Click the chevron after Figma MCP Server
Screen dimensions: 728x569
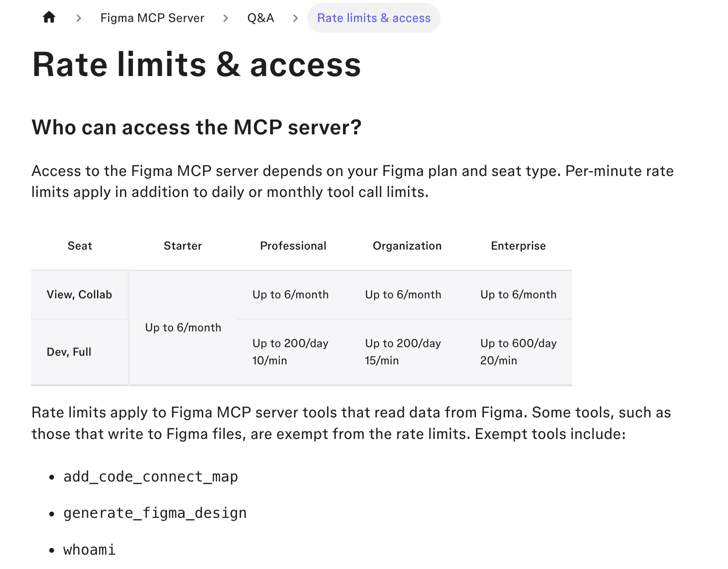(226, 18)
